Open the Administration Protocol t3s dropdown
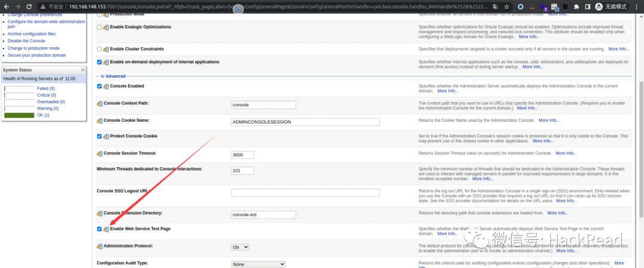Viewport: 644px width, 268px height. (x=240, y=247)
